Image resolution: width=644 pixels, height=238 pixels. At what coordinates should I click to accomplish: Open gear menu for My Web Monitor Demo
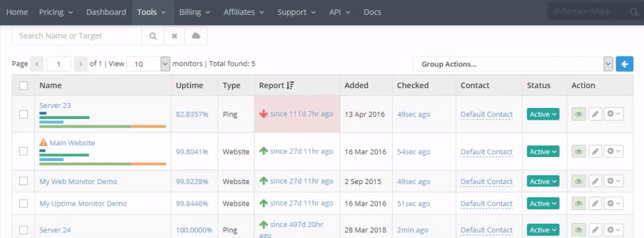coord(614,181)
